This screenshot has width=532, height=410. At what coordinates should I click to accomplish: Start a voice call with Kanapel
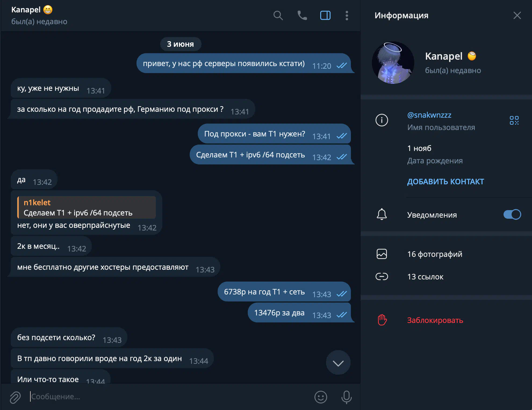pos(302,16)
